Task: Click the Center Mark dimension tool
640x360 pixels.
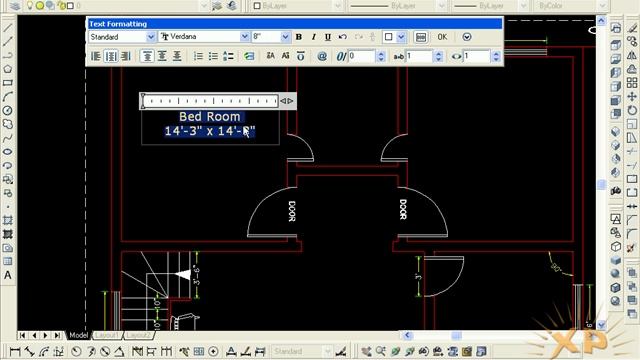Action: click(213, 351)
